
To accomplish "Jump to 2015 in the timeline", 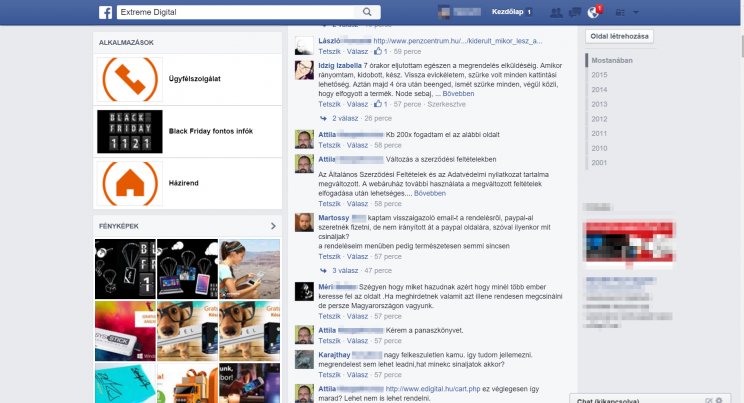I will pos(599,75).
